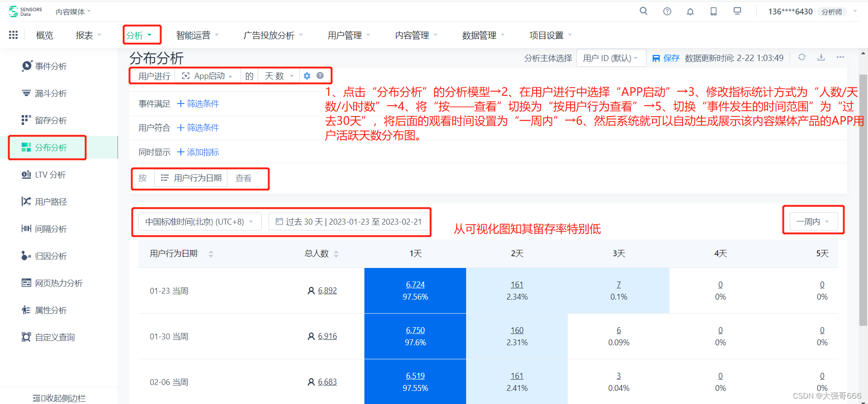Image resolution: width=868 pixels, height=404 pixels.
Task: Download the analysis result icon
Action: [x=821, y=57]
